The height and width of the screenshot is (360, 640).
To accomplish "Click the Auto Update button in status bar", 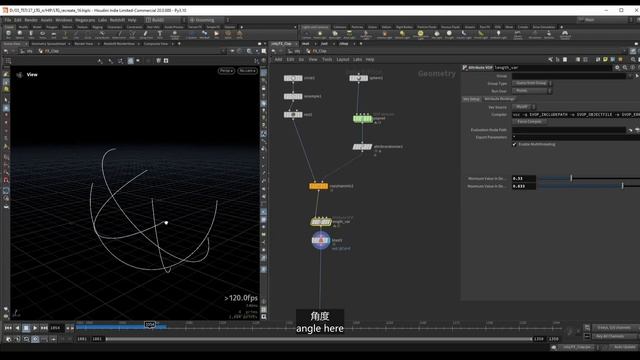I will (x=624, y=347).
